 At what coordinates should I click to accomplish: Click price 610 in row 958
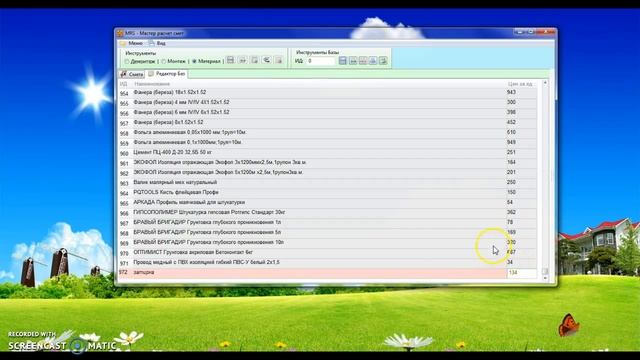click(x=511, y=132)
